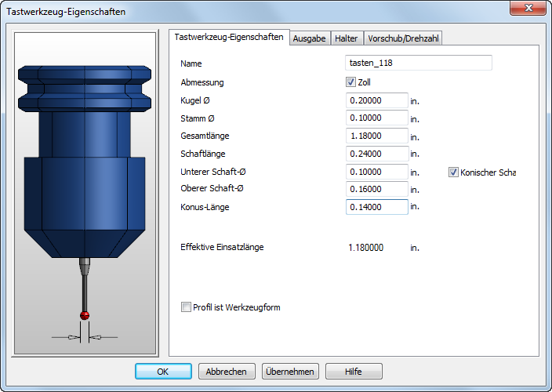The image size is (552, 392).
Task: Uncheck the Zoll checkbox
Action: (x=350, y=82)
